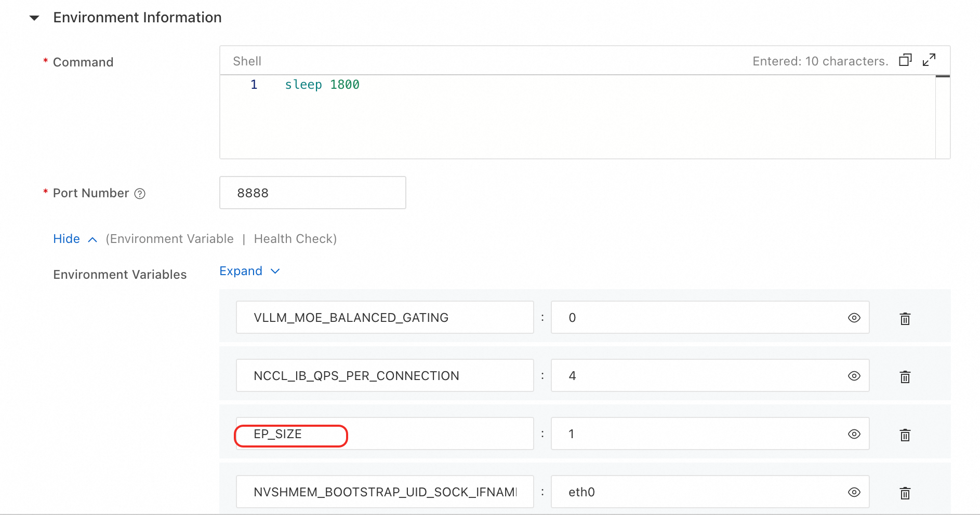Viewport: 980px width, 515px height.
Task: Toggle visibility of the eth0 value
Action: (x=854, y=492)
